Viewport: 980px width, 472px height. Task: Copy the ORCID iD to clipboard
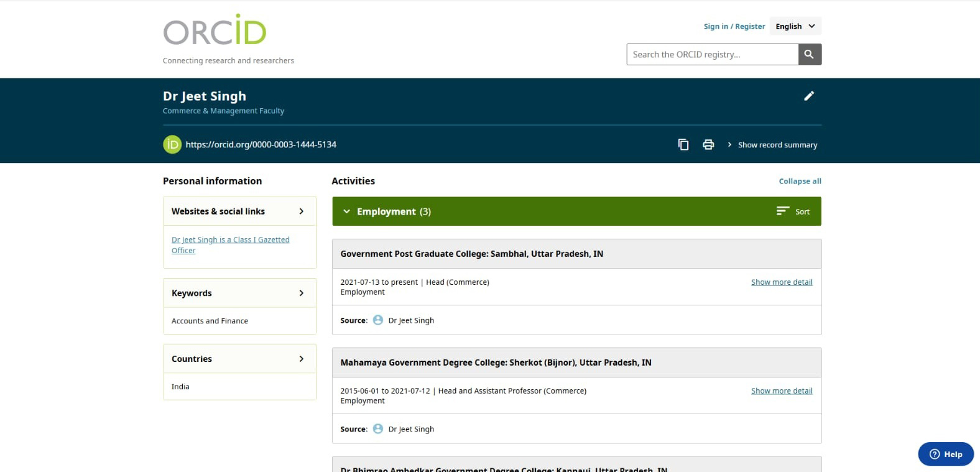(x=683, y=145)
